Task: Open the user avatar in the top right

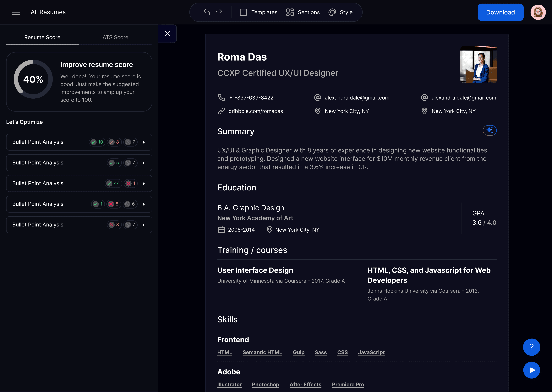Action: coord(538,12)
